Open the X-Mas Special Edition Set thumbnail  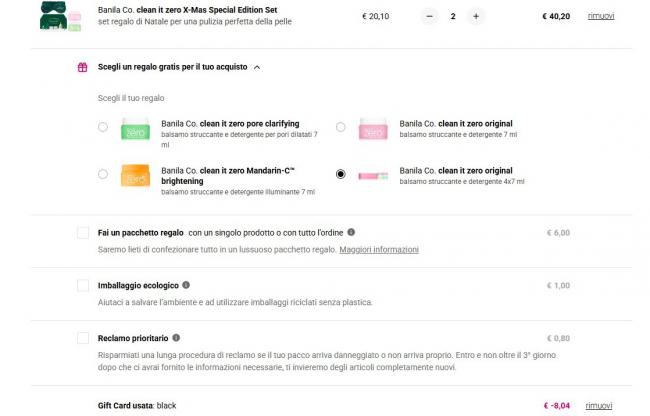click(61, 16)
